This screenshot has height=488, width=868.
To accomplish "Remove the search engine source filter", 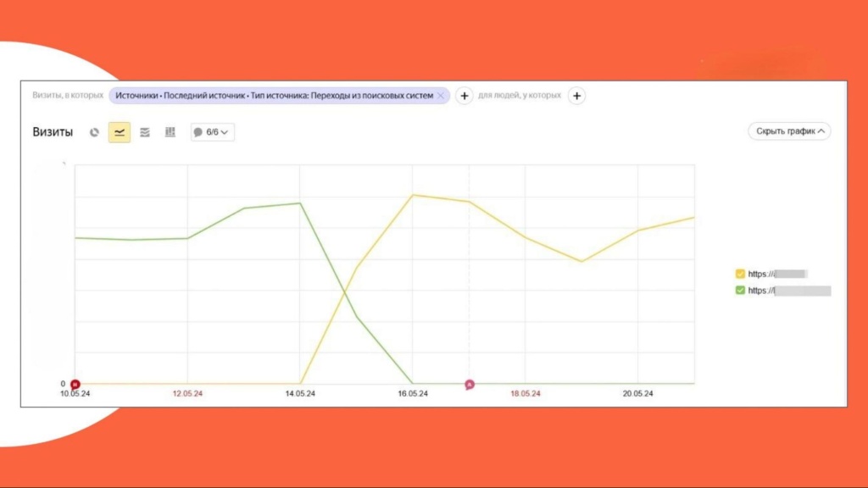I will pos(441,96).
